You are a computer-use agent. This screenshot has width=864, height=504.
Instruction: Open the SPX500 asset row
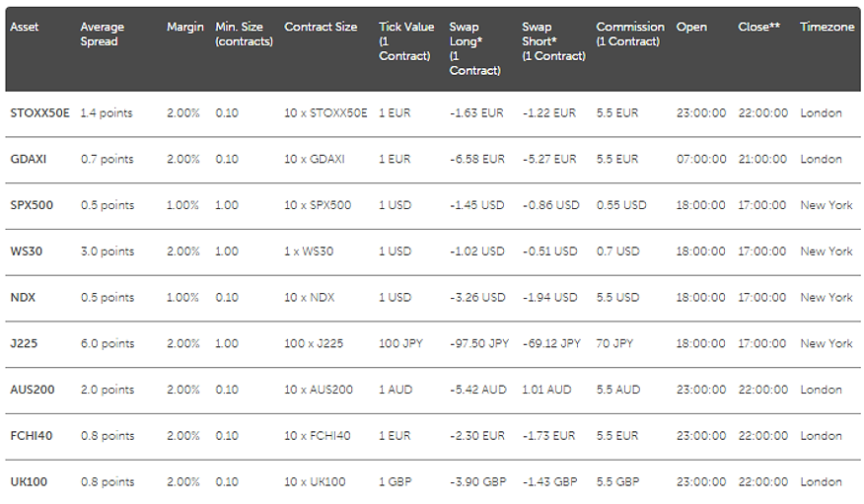[x=32, y=206]
